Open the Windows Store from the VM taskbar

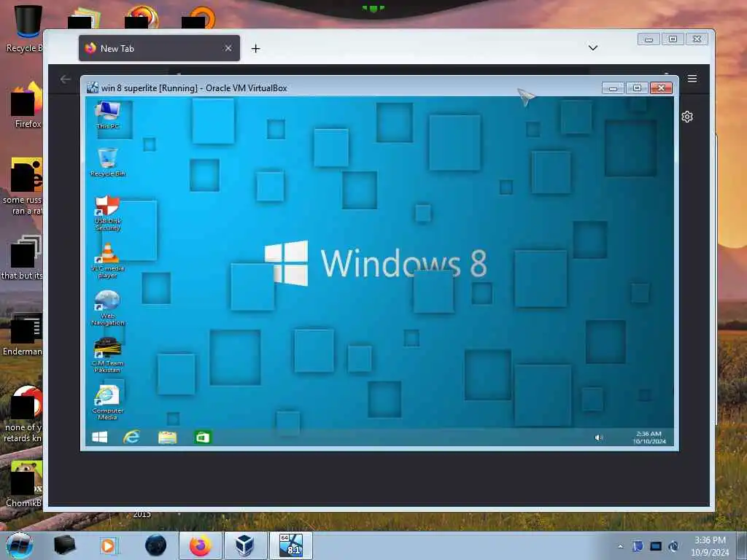(203, 437)
